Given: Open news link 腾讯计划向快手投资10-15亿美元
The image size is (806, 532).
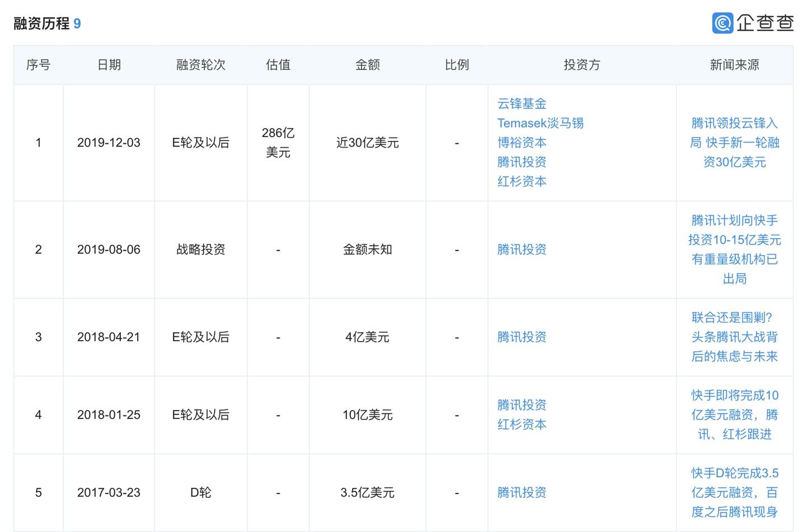Looking at the screenshot, I should pyautogui.click(x=734, y=249).
